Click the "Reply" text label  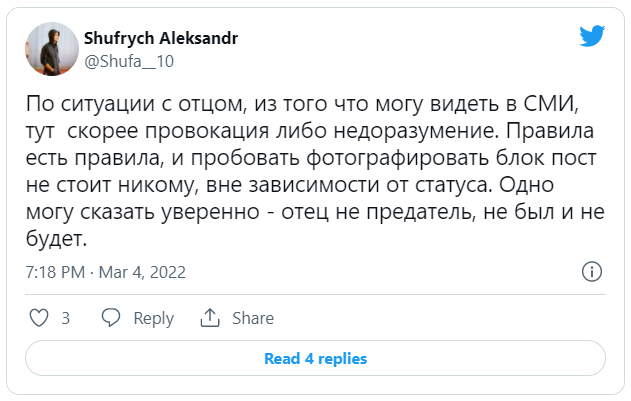153,318
